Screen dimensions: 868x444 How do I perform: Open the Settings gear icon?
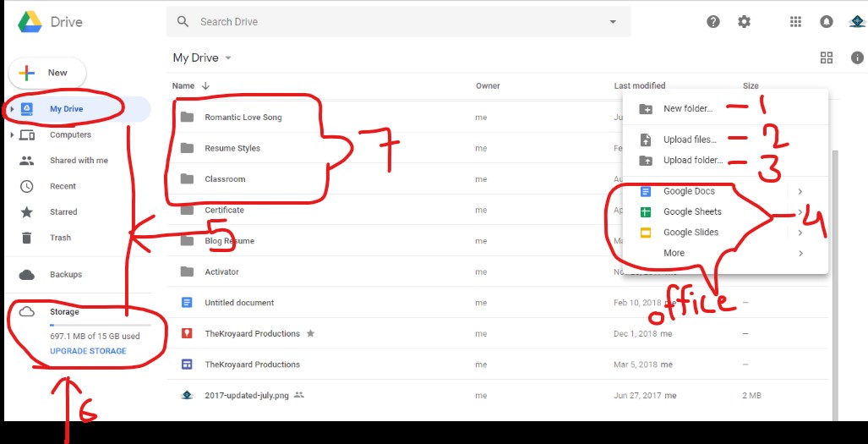(x=744, y=22)
